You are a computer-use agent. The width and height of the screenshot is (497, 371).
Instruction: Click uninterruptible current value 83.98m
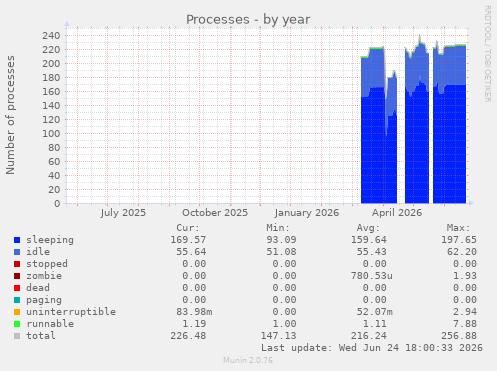[x=194, y=312]
